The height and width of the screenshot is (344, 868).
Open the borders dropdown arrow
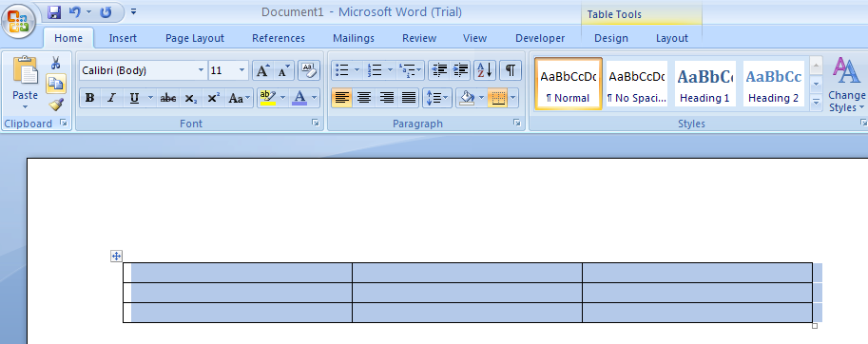513,99
